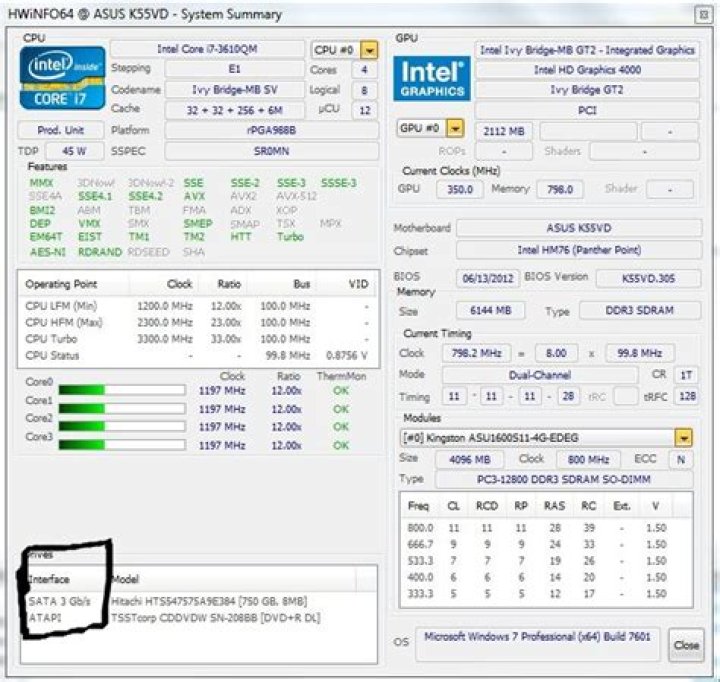Select the 533.3 frequency timing row
Viewport: 720px width, 682px height.
(x=546, y=561)
